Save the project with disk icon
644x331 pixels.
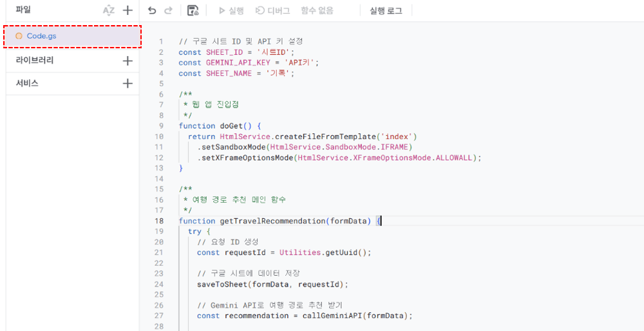click(x=193, y=10)
